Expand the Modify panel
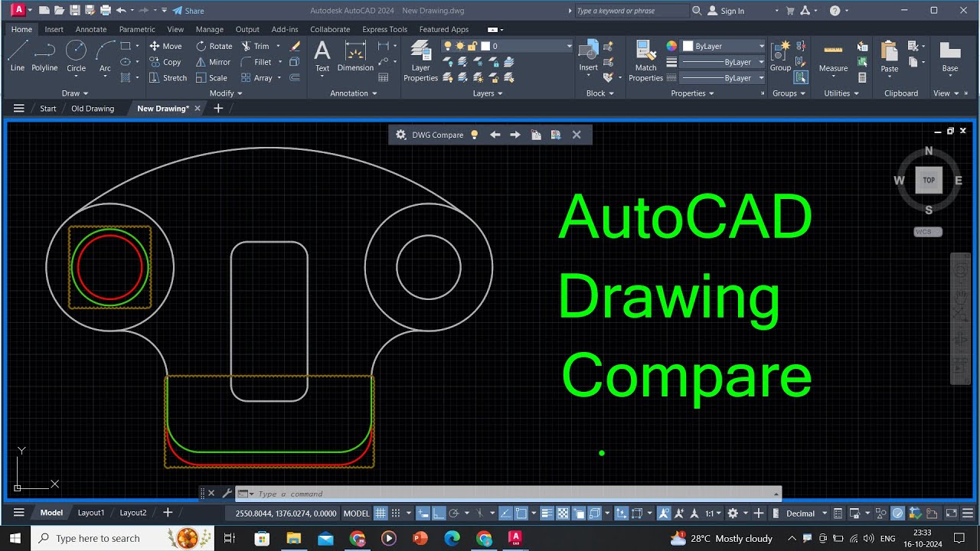Viewport: 980px width, 551px height. 226,93
